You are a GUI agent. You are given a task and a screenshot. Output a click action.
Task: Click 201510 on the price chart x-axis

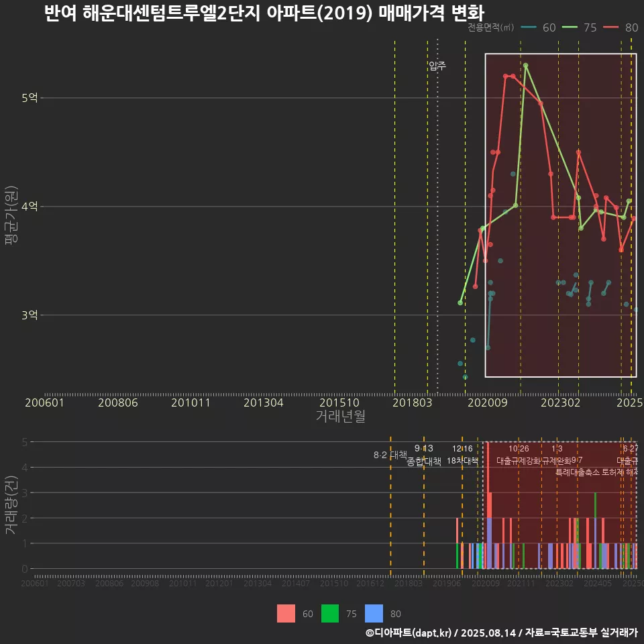tap(339, 402)
